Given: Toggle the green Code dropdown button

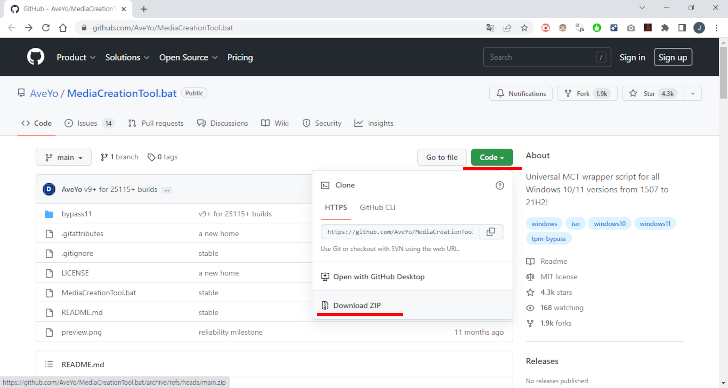Looking at the screenshot, I should 492,157.
